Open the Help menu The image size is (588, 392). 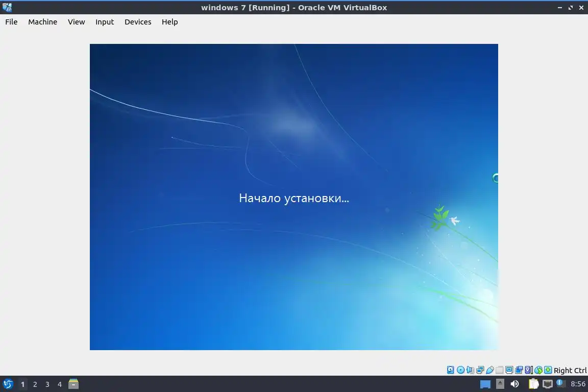click(170, 22)
